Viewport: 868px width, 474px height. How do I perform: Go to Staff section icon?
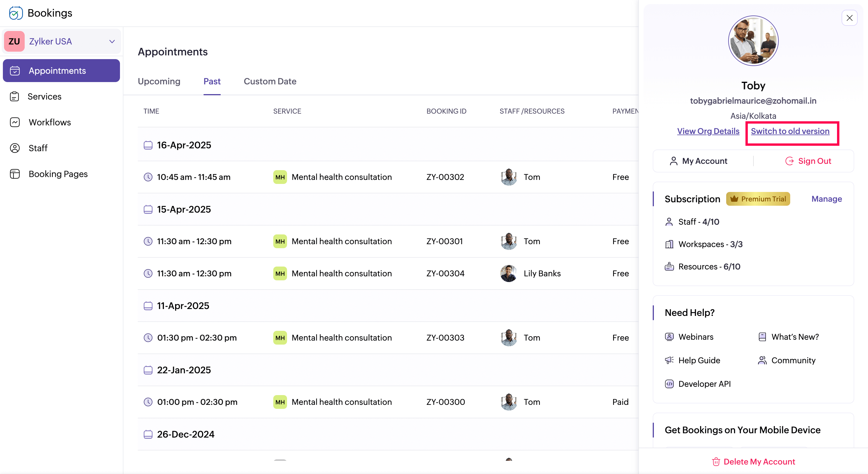(15, 148)
